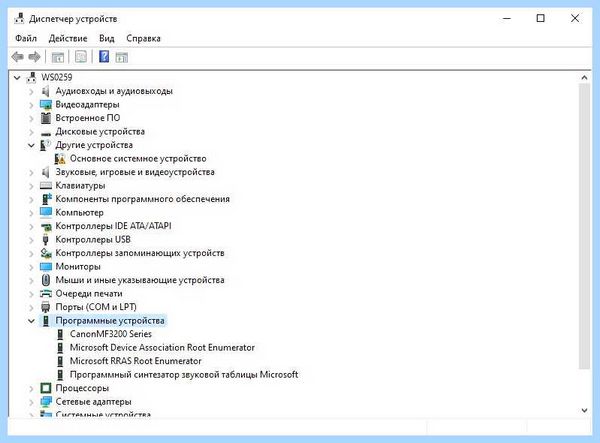Select Microsoft Device Association Root Enumerator

point(162,347)
